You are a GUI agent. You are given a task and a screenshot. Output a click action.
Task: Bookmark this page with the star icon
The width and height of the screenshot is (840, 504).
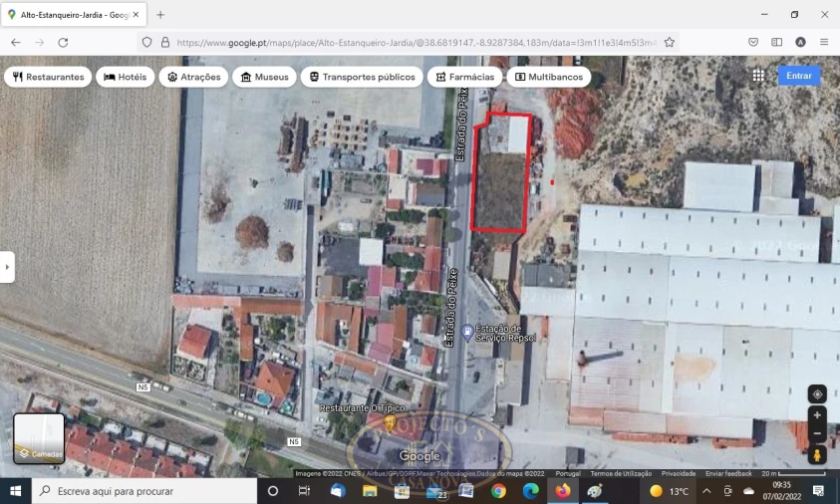tap(670, 43)
